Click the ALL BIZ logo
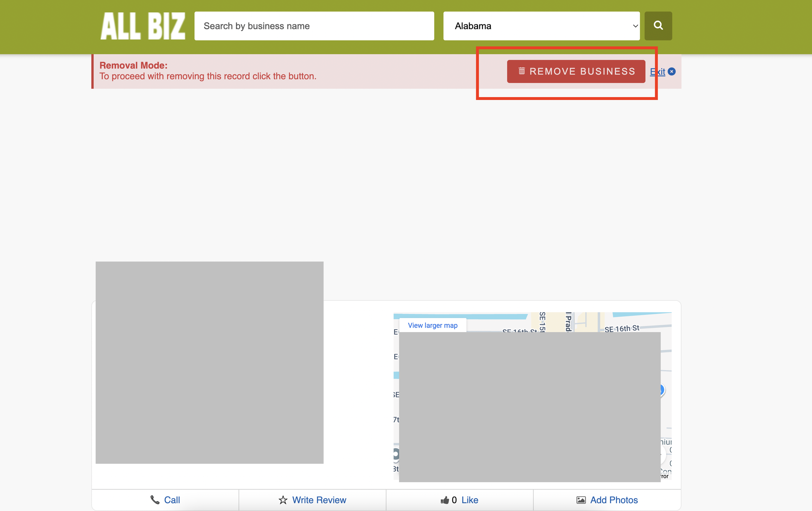This screenshot has width=812, height=511. tap(143, 26)
